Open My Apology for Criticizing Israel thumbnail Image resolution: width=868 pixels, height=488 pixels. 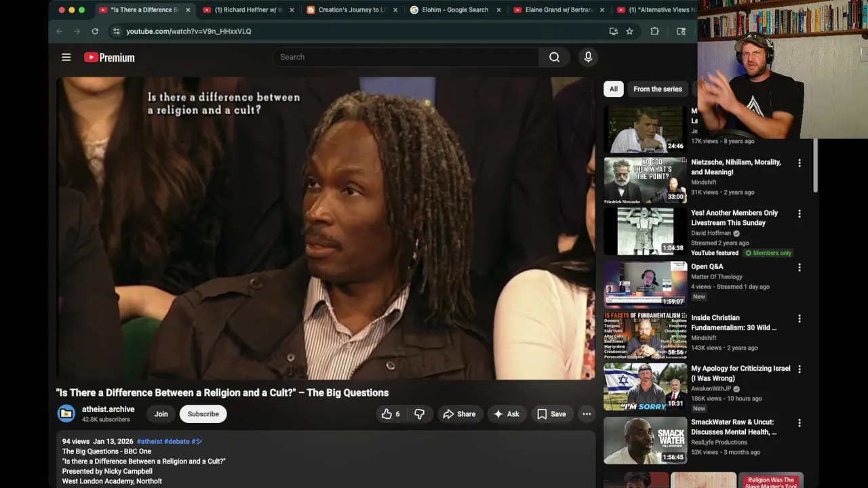pyautogui.click(x=645, y=387)
